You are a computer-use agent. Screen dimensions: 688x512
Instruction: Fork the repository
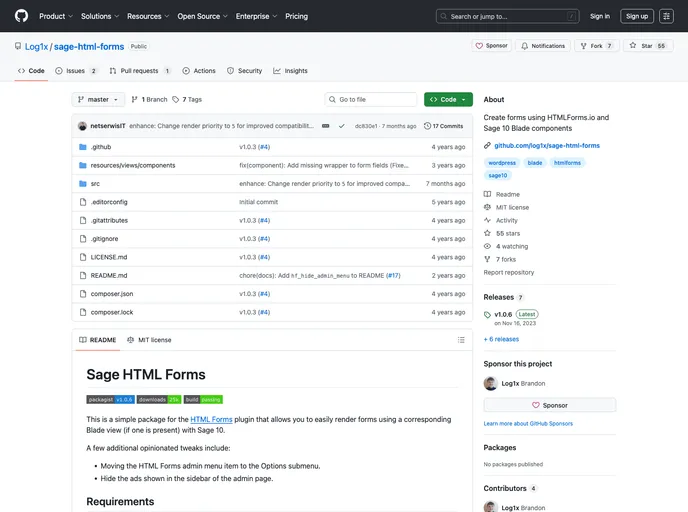click(596, 46)
